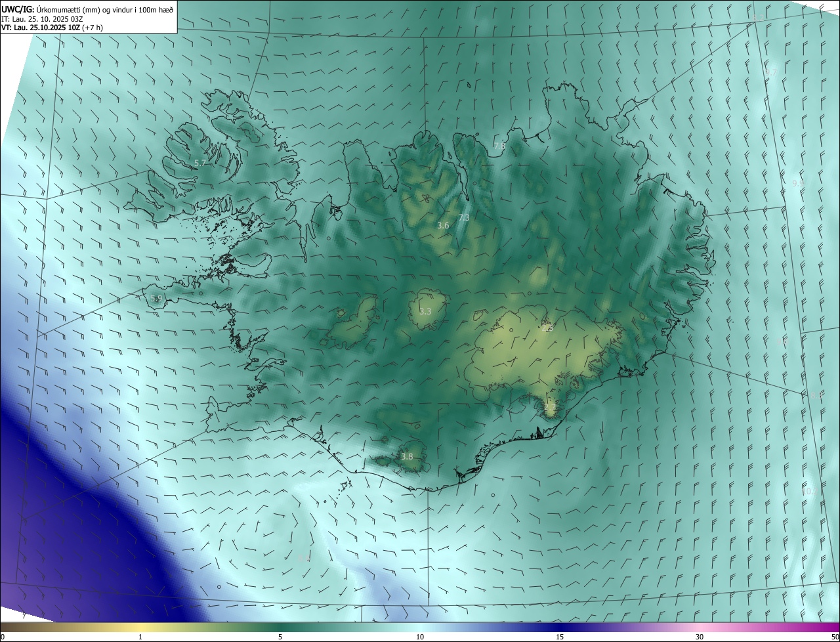Viewport: 840px width, 642px height.
Task: Click the 5.9 value on the western peninsula
Action: pyautogui.click(x=156, y=299)
